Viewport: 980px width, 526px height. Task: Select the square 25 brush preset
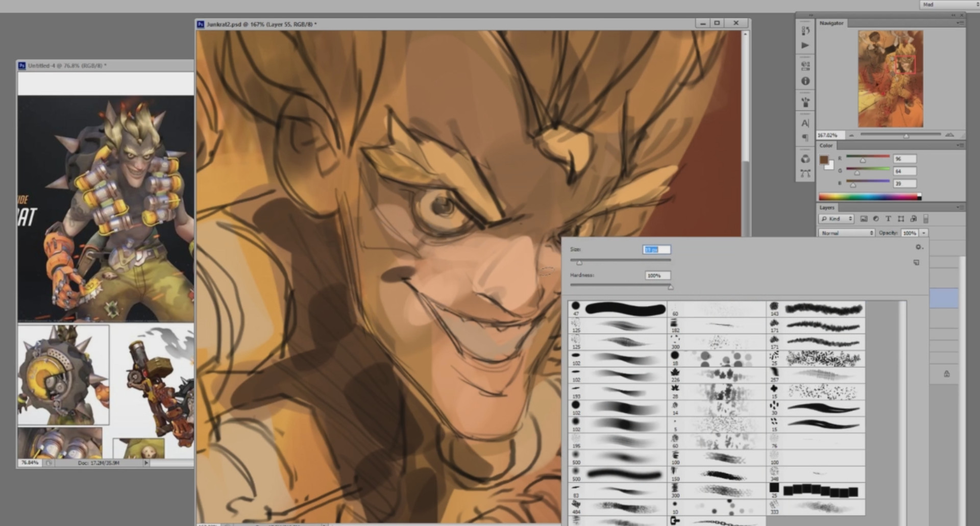click(816, 490)
